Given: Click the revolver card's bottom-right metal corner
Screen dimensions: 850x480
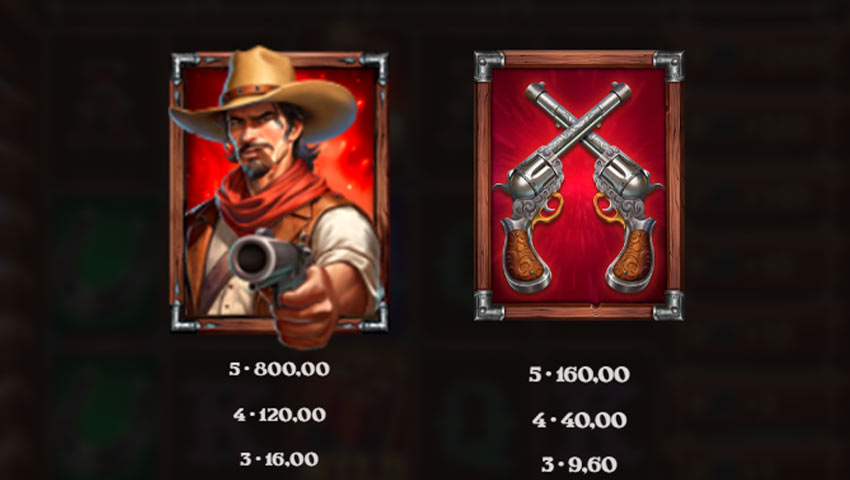Looking at the screenshot, I should coord(668,305).
